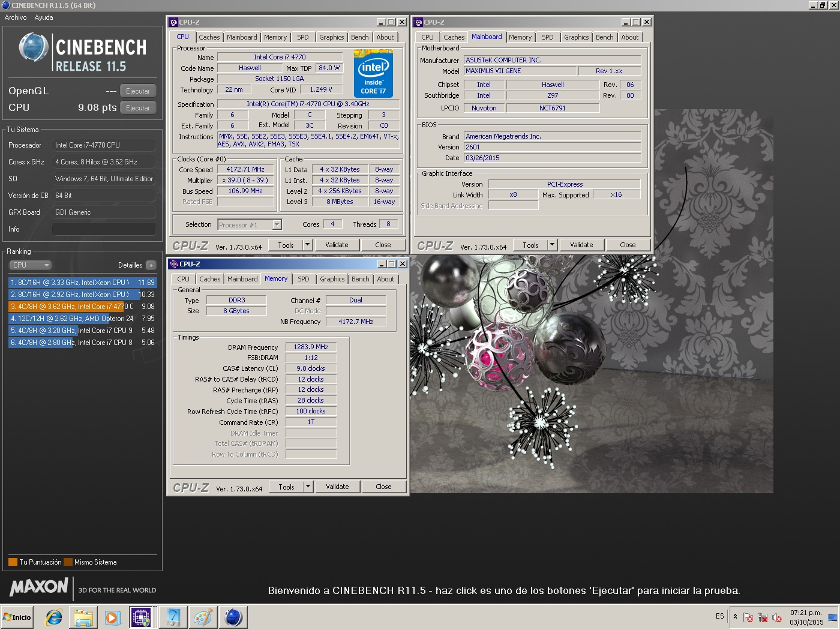Select ranking row 4C/8H @ 2.80 GHz
840x630 pixels.
pos(82,343)
